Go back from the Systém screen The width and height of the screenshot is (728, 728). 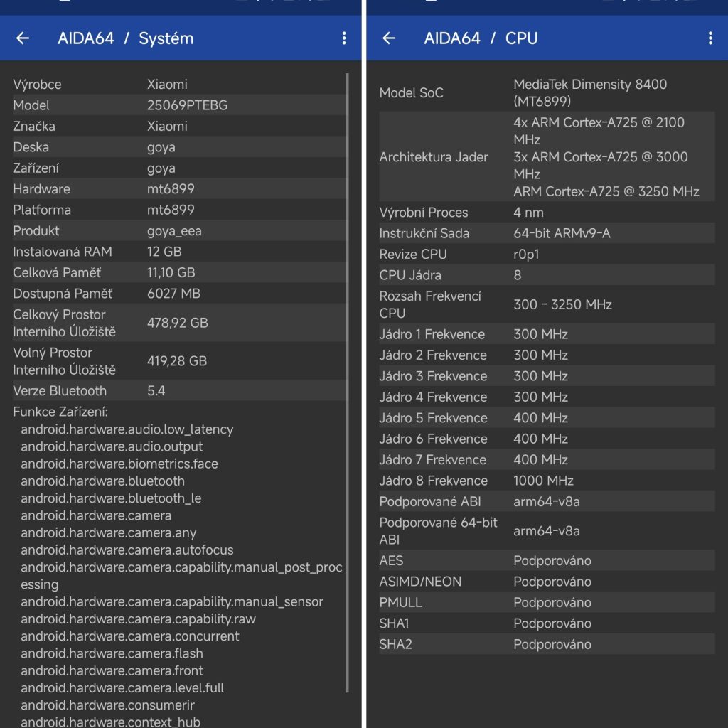point(23,38)
